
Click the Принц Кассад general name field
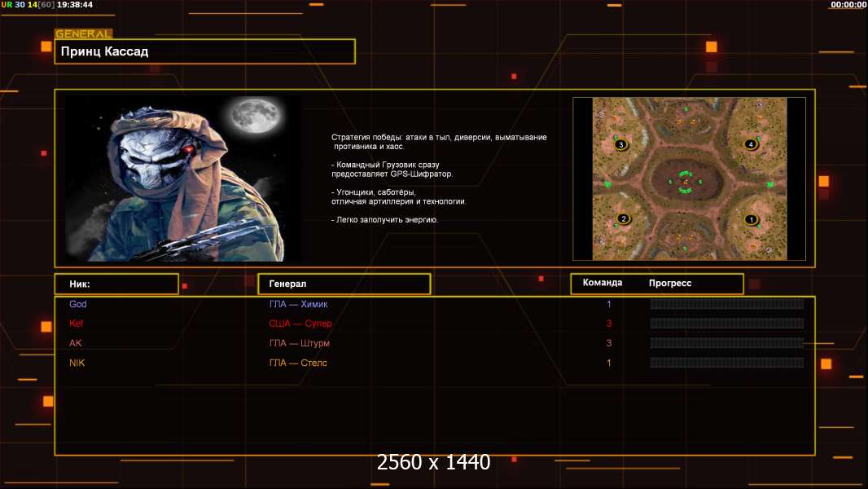[205, 51]
